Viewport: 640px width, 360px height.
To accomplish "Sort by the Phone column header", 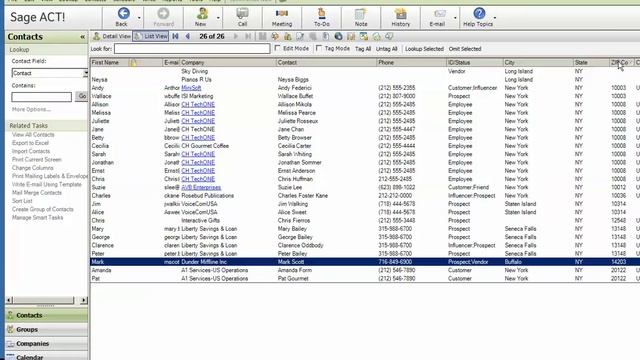I will coord(386,62).
